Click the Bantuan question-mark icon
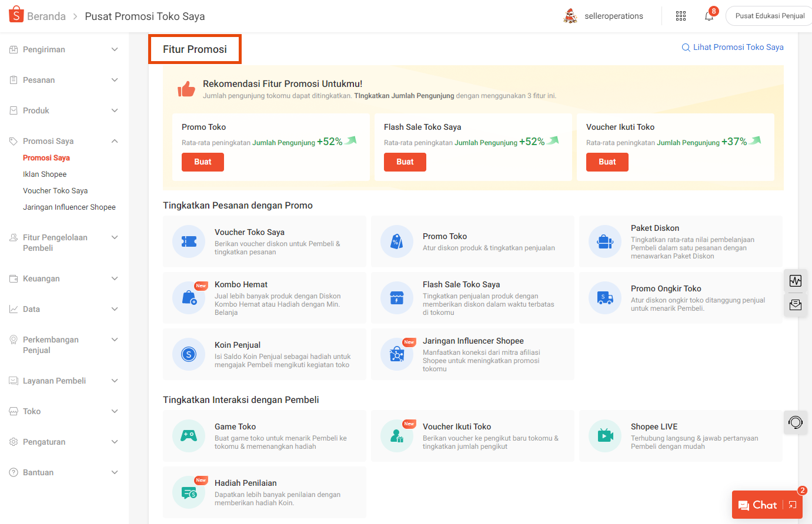The width and height of the screenshot is (812, 524). 14,472
